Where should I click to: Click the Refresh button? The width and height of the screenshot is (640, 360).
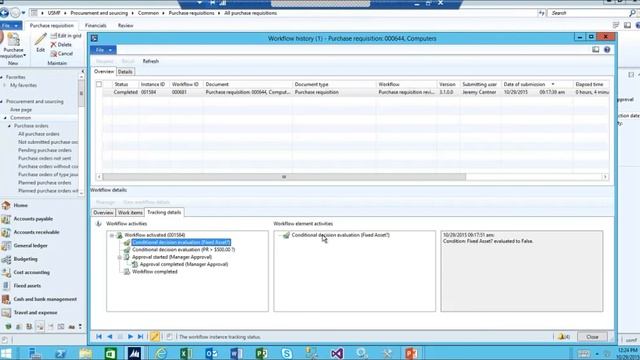[151, 61]
